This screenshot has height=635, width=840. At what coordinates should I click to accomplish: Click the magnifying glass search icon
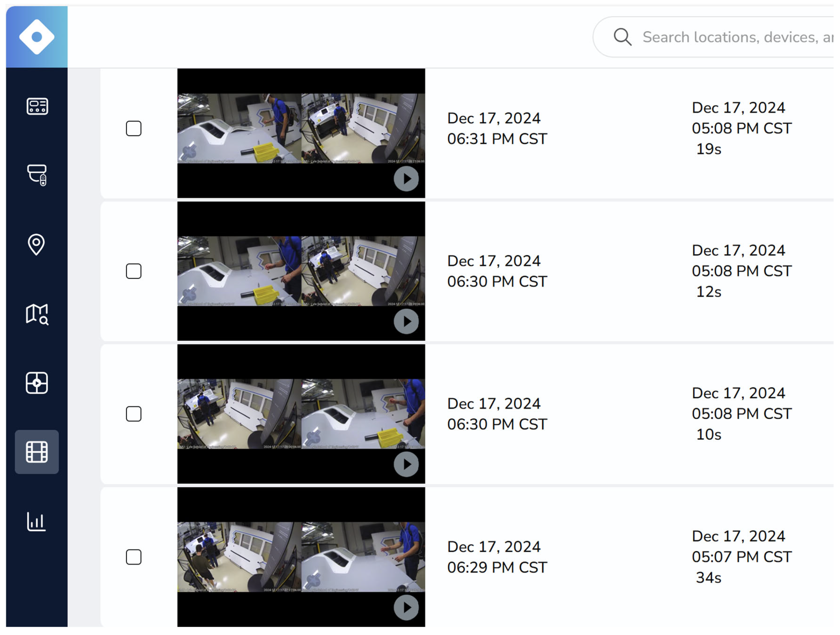623,37
